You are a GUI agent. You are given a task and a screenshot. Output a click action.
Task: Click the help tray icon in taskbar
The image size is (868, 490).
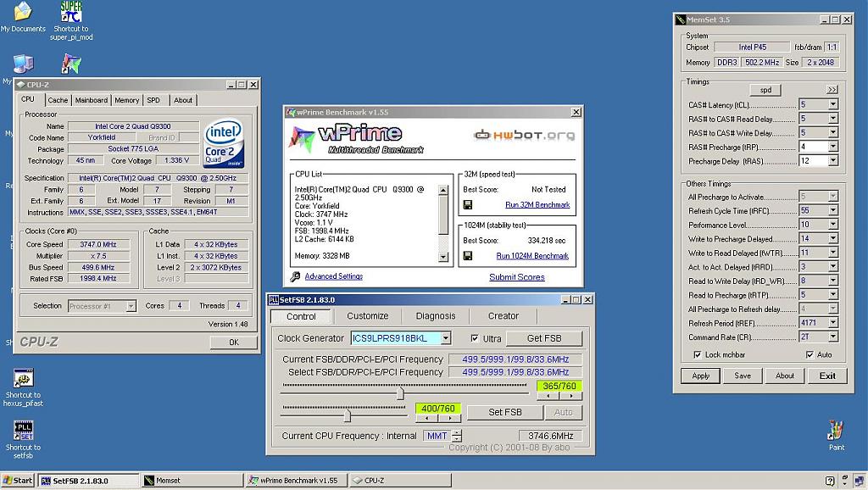click(x=829, y=481)
